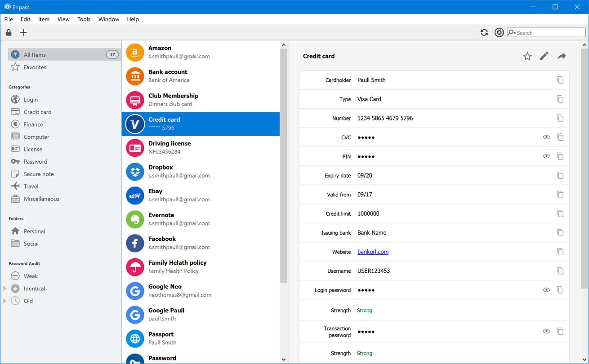This screenshot has width=589, height=364.
Task: Select the Google Neo entry
Action: coord(201,291)
